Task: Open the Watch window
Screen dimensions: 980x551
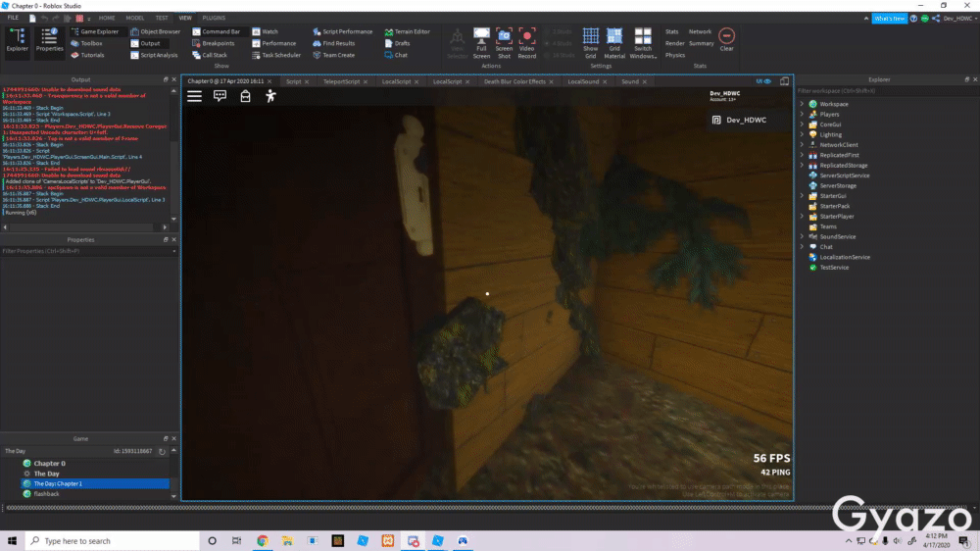Action: (x=265, y=31)
